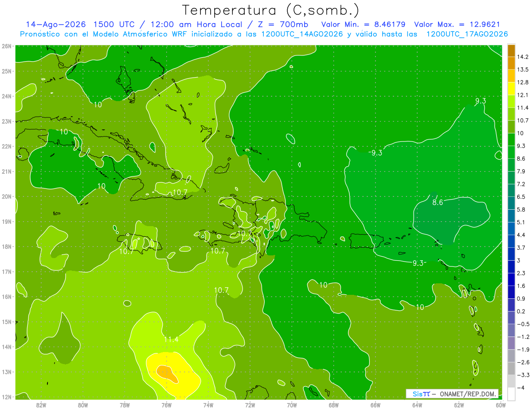Click colorbar swatch between 10 and 10.7
Screen dimensions: 532x411
[x=512, y=127]
